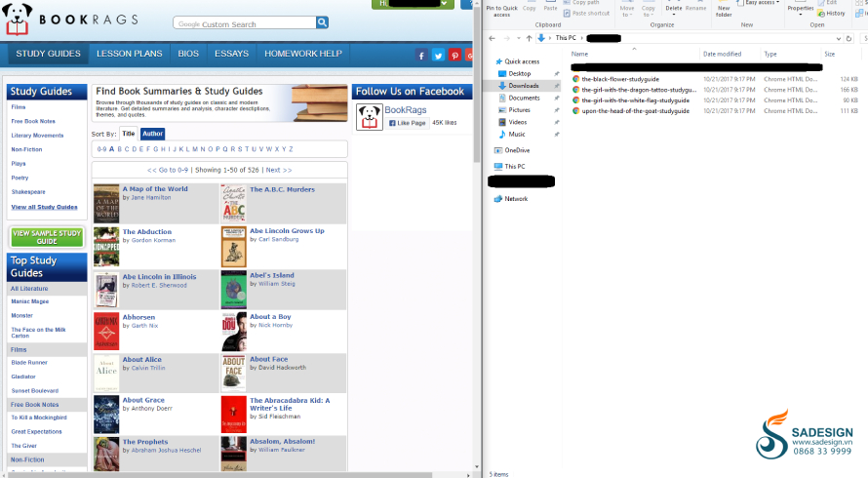Image resolution: width=868 pixels, height=478 pixels.
Task: Sort the list by Author
Action: coord(152,134)
